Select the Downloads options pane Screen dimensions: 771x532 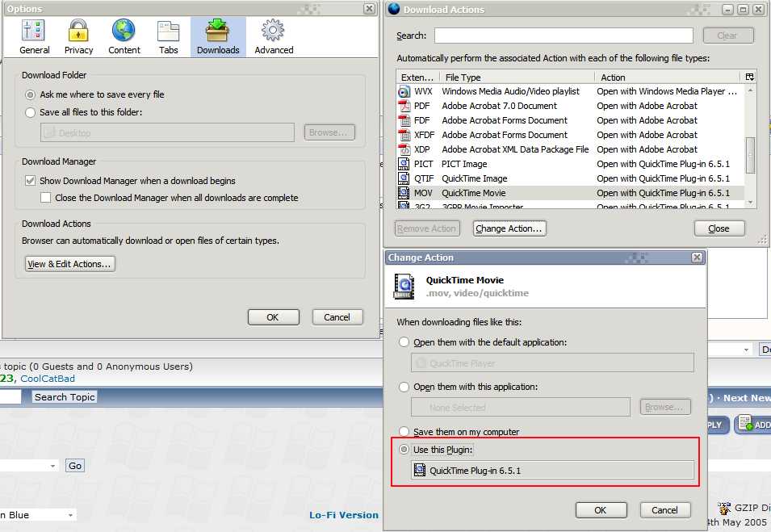(218, 37)
